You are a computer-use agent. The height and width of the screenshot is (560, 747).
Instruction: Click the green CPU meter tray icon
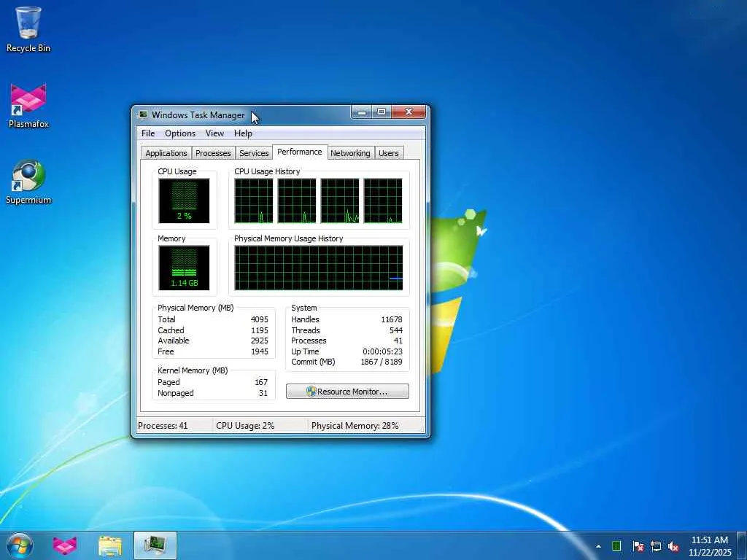click(616, 546)
